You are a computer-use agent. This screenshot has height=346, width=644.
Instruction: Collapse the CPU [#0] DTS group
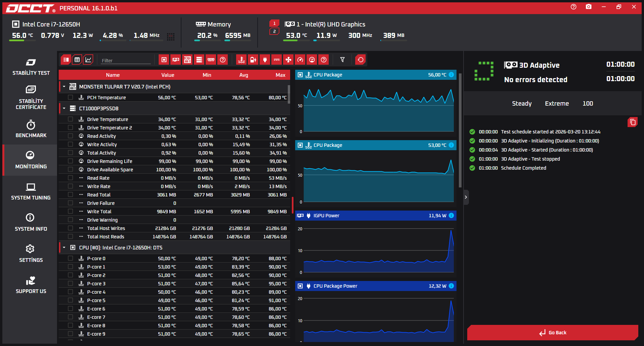(64, 247)
